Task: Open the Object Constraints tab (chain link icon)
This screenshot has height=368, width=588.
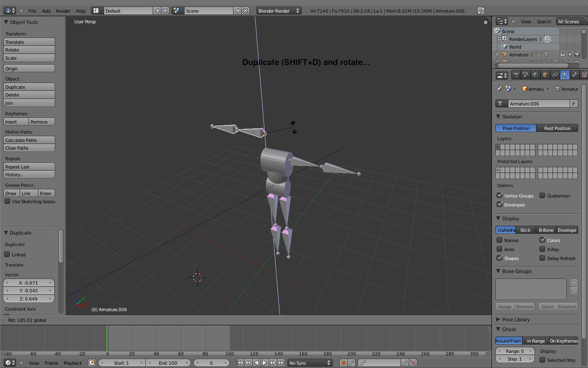Action: [555, 75]
